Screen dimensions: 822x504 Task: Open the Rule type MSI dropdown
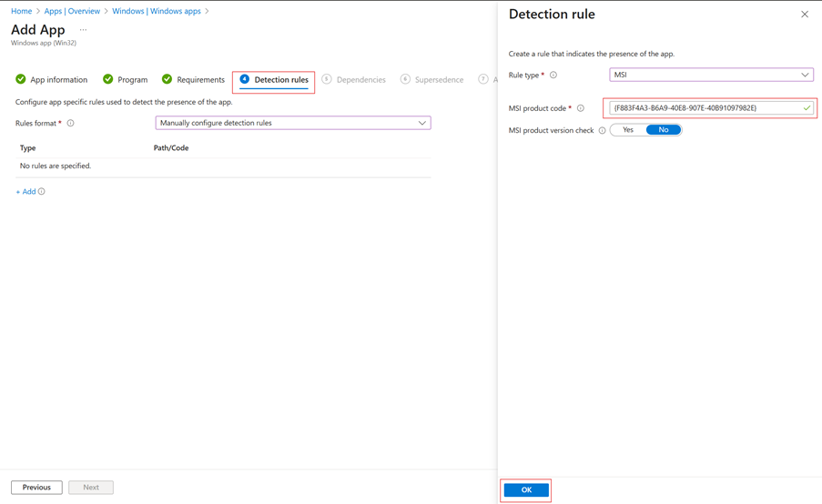pyautogui.click(x=711, y=75)
